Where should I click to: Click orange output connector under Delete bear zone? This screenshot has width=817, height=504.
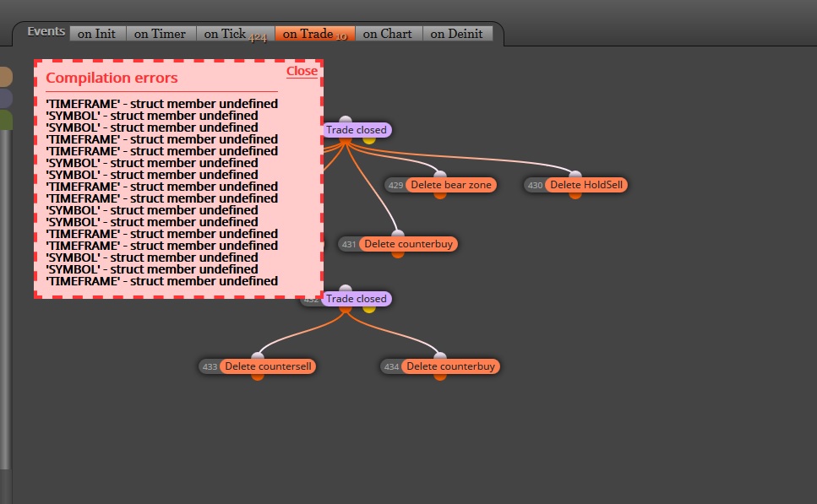tap(440, 195)
